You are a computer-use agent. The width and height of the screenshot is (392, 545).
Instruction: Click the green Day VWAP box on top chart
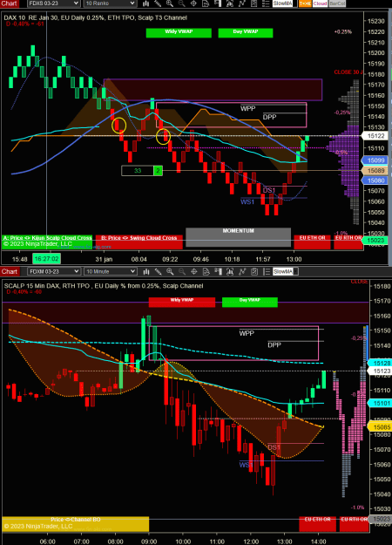pyautogui.click(x=246, y=32)
